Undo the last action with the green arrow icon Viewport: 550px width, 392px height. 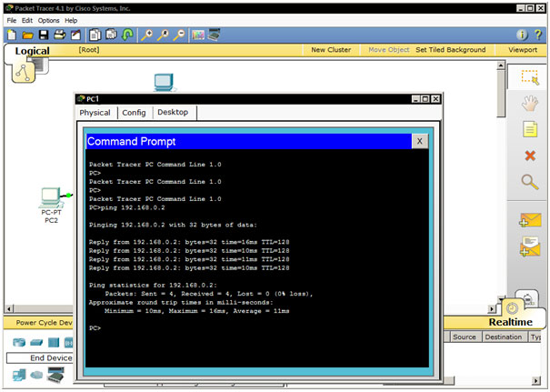point(127,35)
